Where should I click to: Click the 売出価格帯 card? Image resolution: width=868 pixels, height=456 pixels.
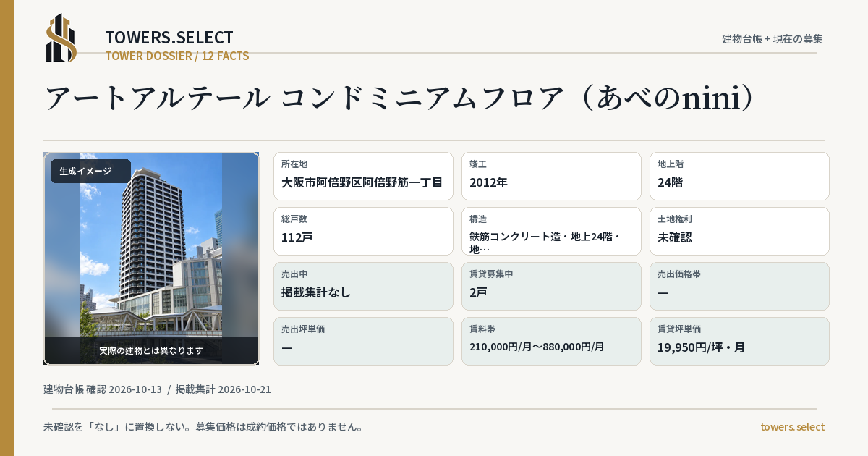point(739,286)
